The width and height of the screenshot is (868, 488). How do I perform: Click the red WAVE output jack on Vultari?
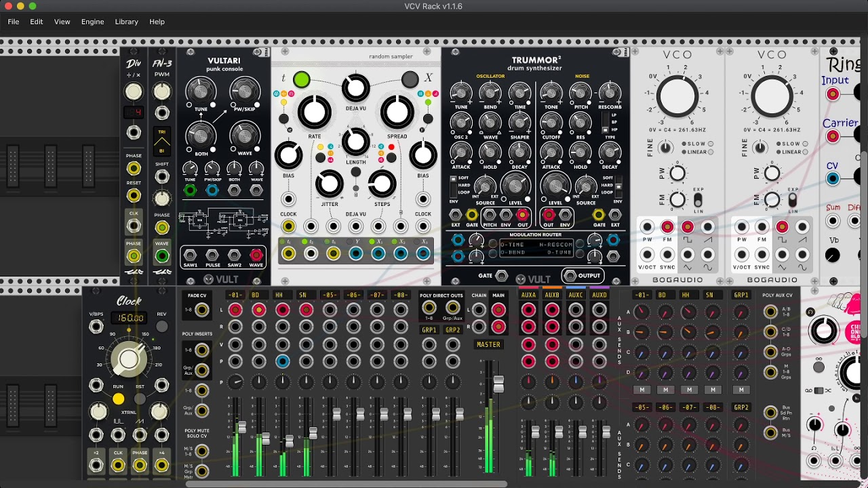point(256,256)
